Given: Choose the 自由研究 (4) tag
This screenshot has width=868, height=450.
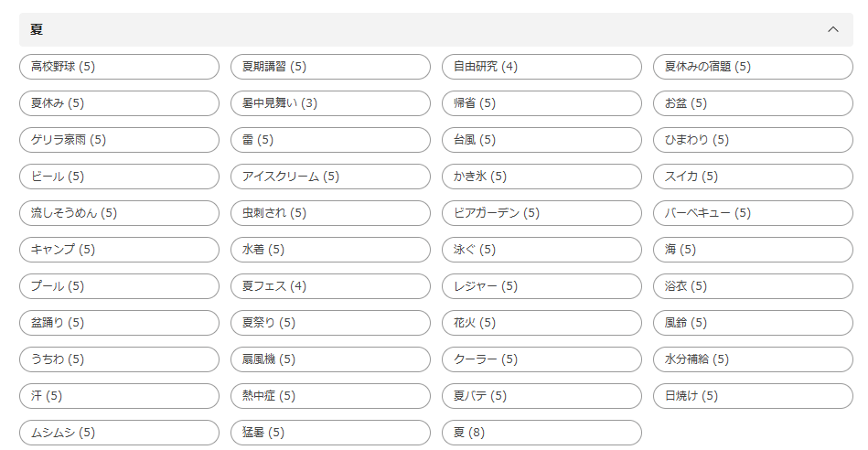Looking at the screenshot, I should pos(541,67).
